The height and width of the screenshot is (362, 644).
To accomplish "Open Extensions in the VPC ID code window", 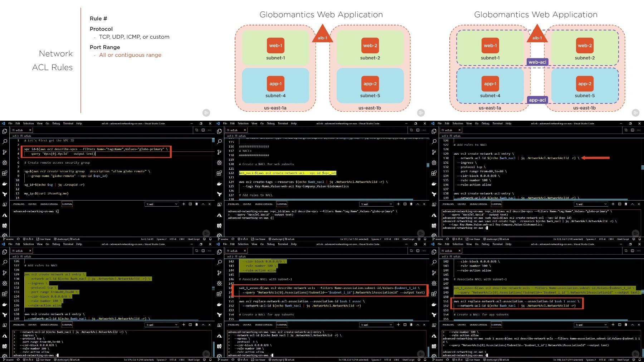I will pos(5,173).
